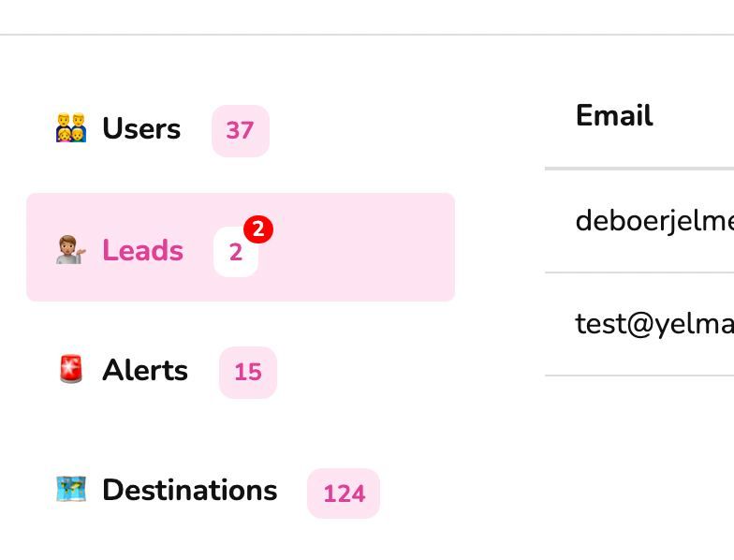The image size is (734, 560).
Task: Open the test@yelma email lead row
Action: click(653, 324)
